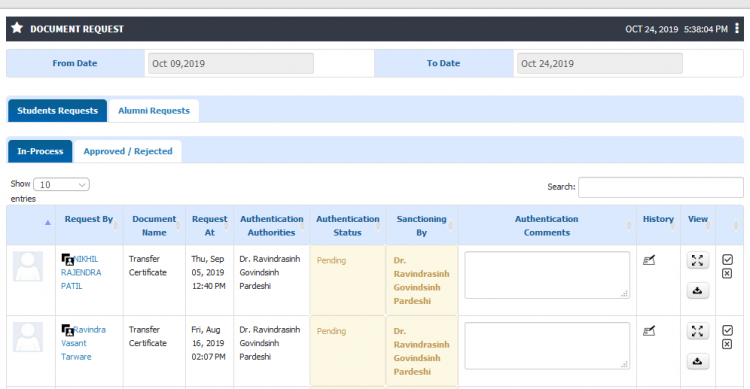Click sanctioning authority name in Nikhil's row
The height and width of the screenshot is (389, 750).
pyautogui.click(x=421, y=280)
